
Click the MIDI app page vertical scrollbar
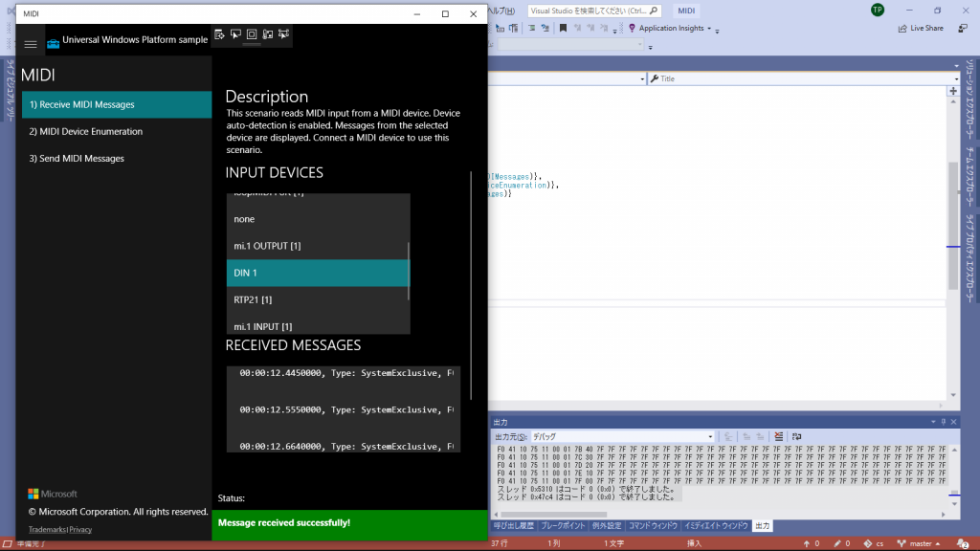[x=471, y=285]
